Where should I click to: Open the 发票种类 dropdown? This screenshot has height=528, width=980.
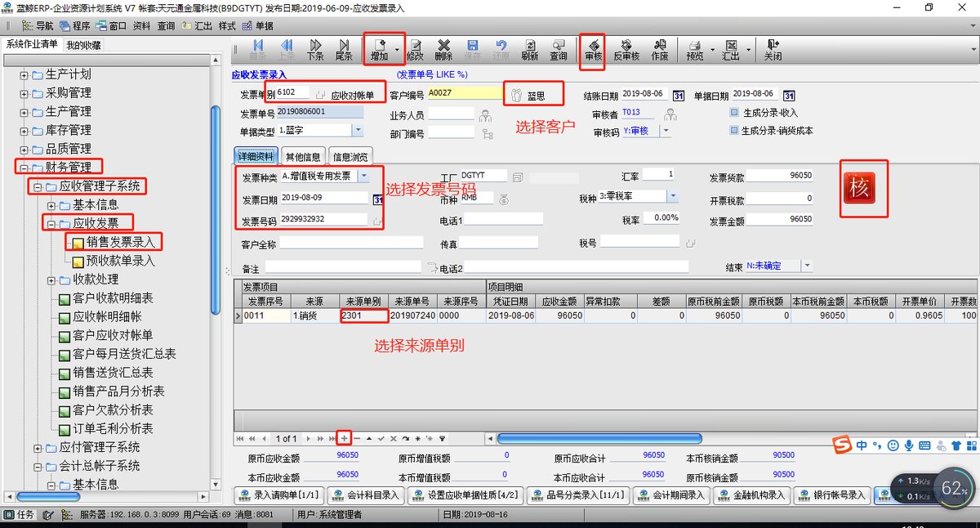[363, 176]
